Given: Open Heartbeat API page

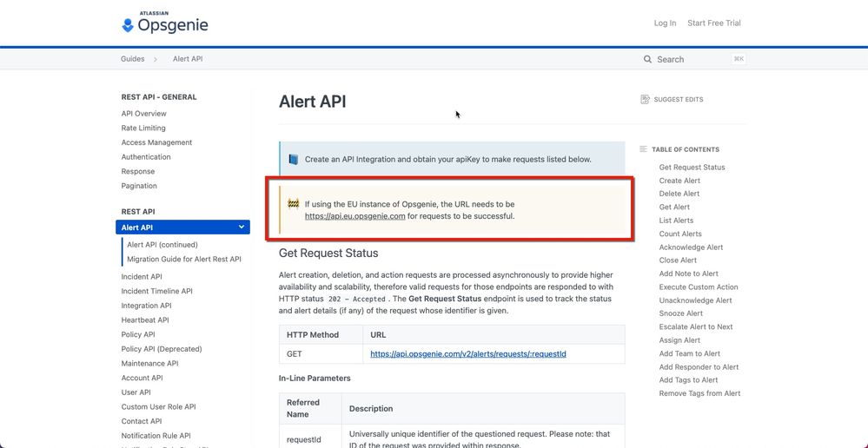Looking at the screenshot, I should (x=145, y=320).
